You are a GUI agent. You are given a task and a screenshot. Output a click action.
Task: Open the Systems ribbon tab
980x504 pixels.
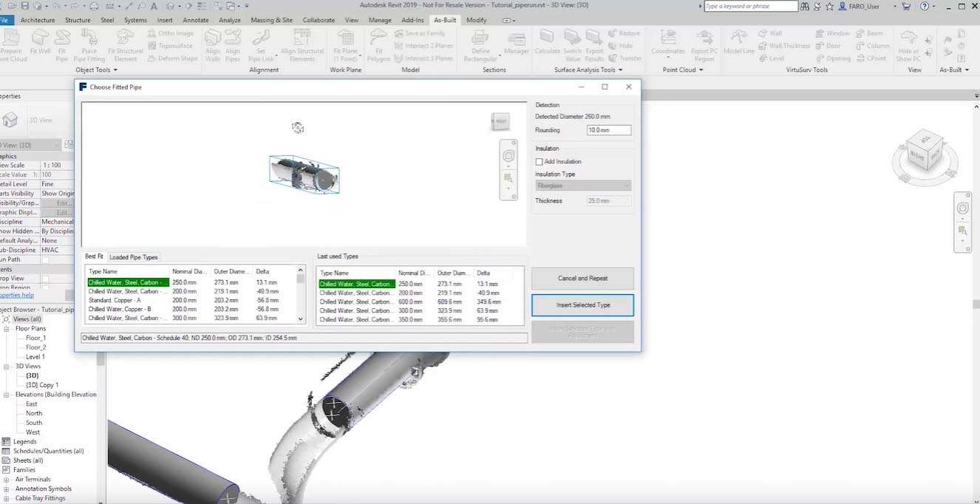[x=135, y=20]
